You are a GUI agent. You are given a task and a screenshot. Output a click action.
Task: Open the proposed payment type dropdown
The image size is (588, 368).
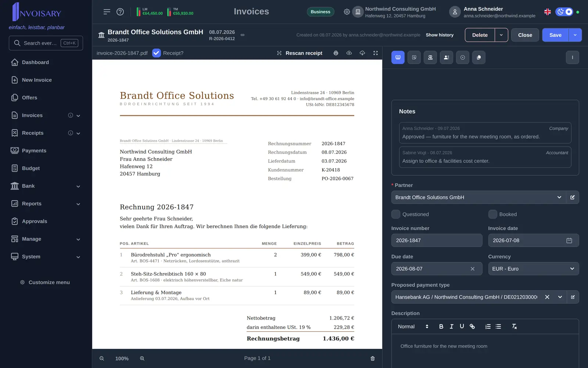[560, 297]
